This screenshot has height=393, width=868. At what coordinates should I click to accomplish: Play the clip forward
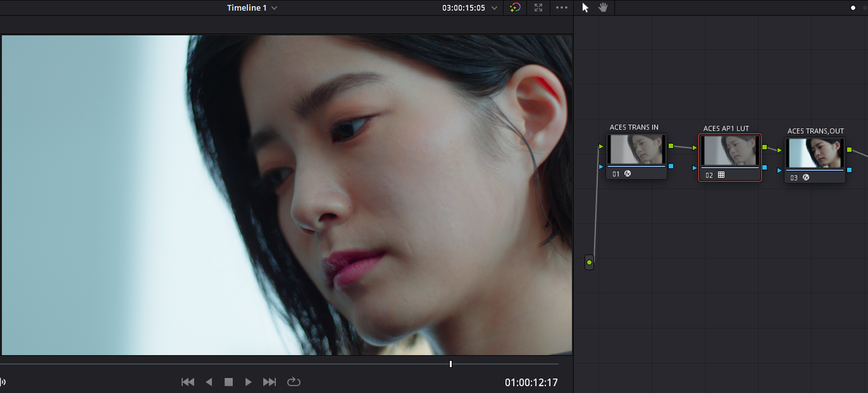[248, 382]
